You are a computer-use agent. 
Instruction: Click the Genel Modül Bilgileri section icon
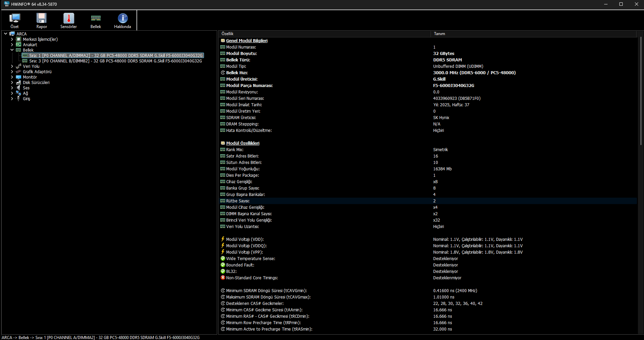tap(223, 40)
